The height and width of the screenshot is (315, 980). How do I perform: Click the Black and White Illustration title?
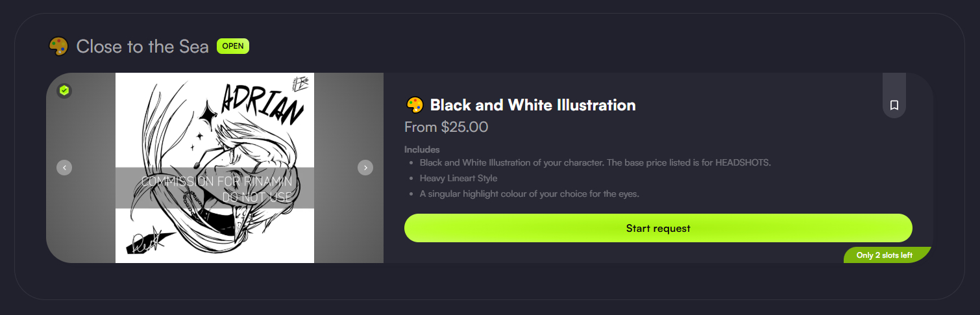(533, 105)
